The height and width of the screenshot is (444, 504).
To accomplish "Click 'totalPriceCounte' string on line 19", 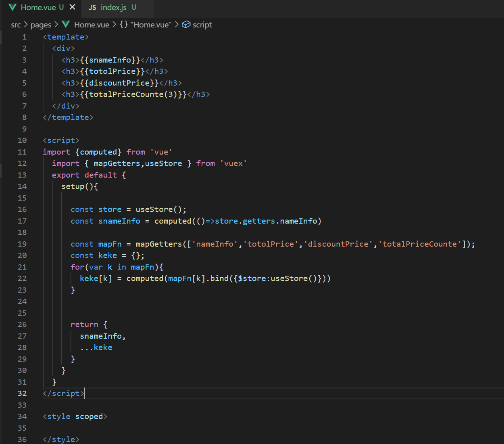I will [419, 244].
